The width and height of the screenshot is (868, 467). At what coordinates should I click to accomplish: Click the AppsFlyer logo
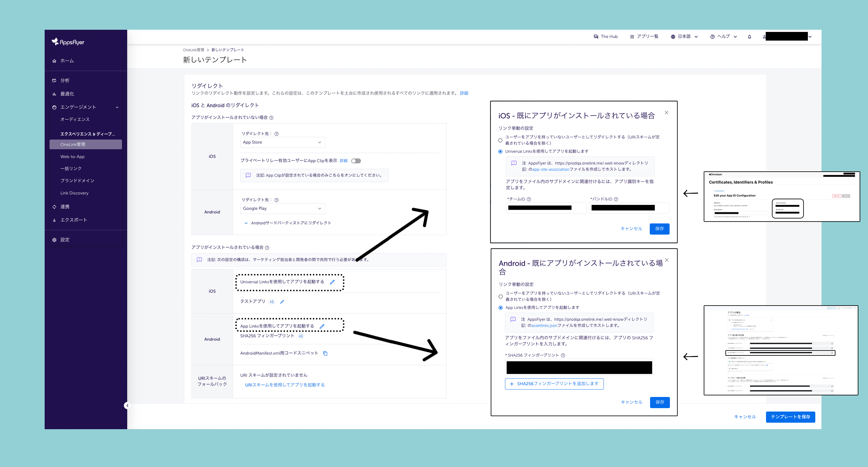(68, 42)
